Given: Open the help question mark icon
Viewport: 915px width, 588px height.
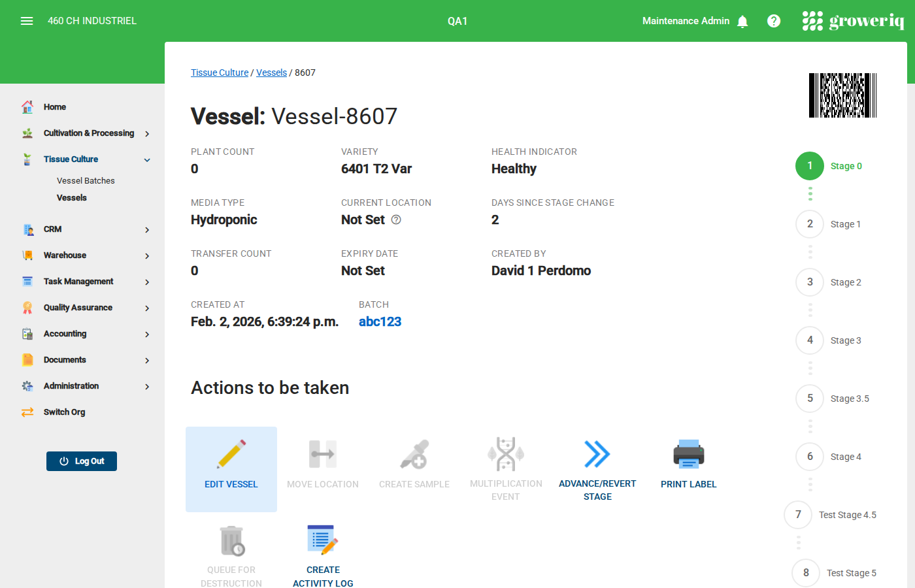Looking at the screenshot, I should click(x=774, y=20).
